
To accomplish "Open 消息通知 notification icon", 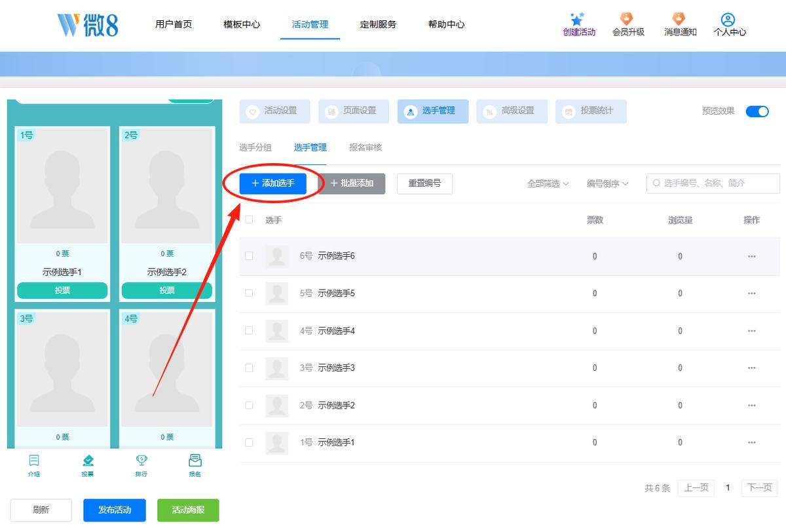I will coord(679,19).
